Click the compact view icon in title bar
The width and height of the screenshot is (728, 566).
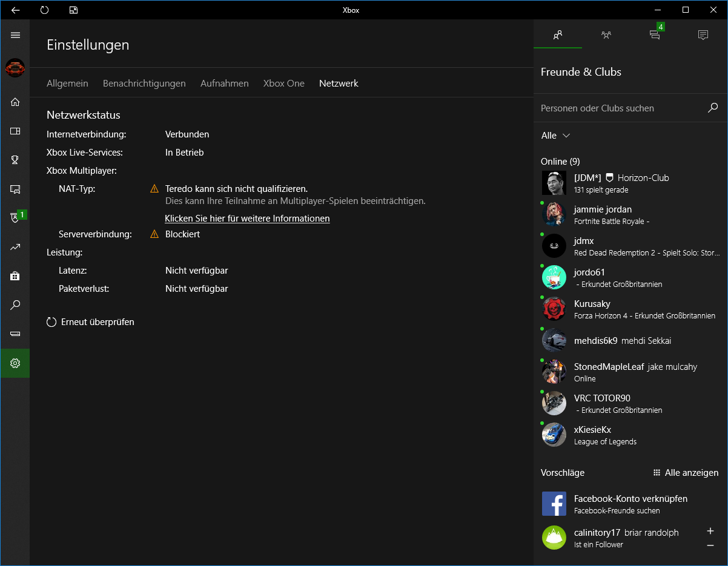(x=73, y=10)
